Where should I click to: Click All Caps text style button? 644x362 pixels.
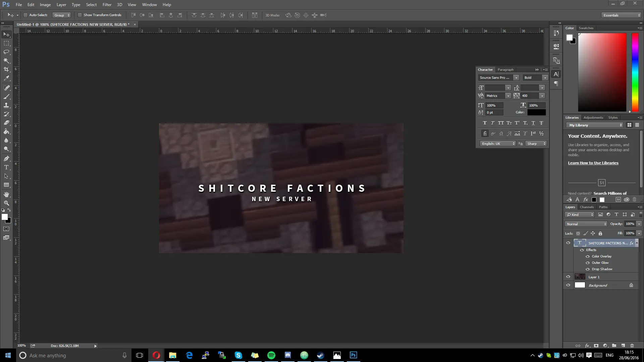tap(501, 123)
